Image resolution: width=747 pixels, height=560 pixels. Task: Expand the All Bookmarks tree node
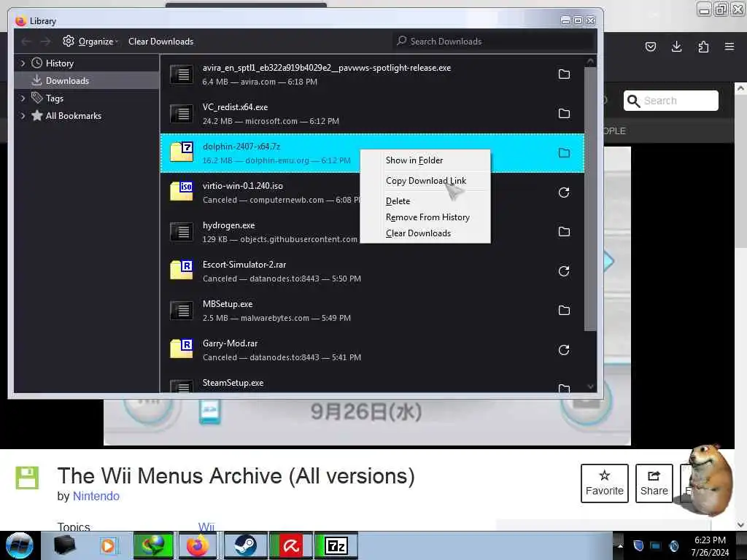tap(23, 116)
